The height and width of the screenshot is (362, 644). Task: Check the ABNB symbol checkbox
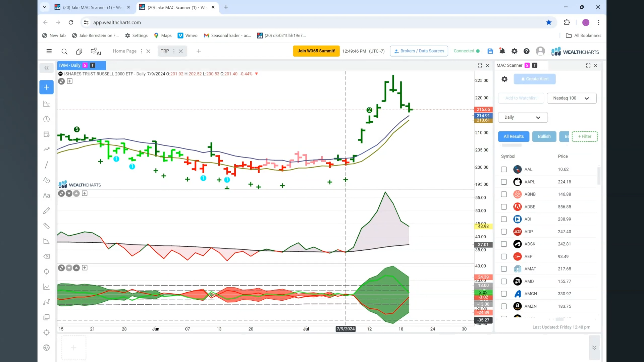click(504, 194)
